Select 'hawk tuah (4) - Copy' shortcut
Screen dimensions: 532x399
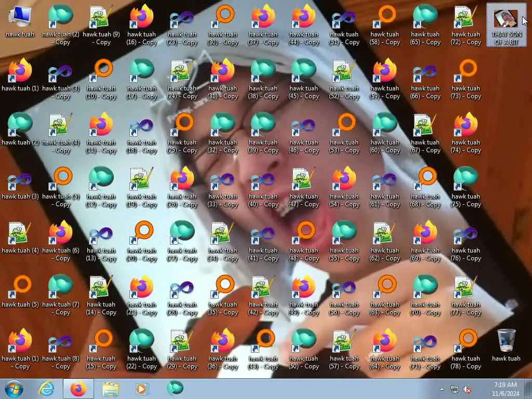coord(61,134)
